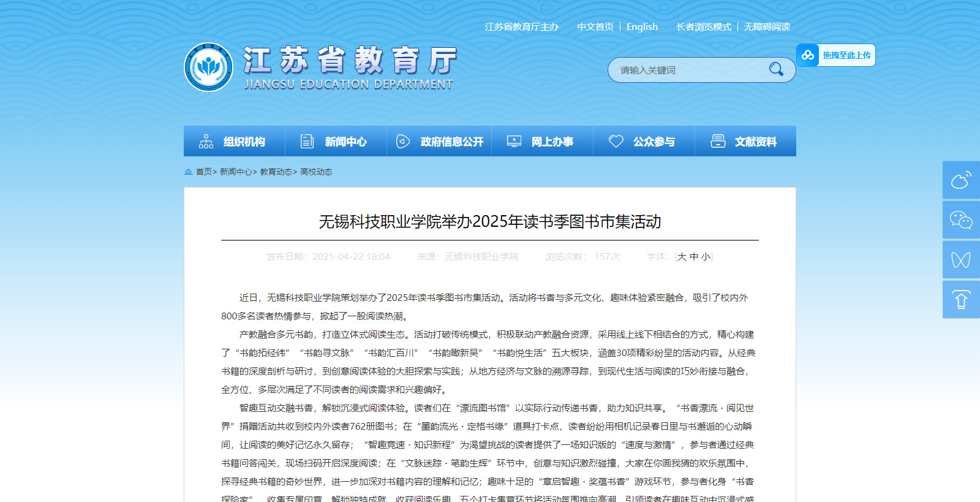
Task: Go to 教育动态 in the breadcrumb
Action: click(276, 172)
